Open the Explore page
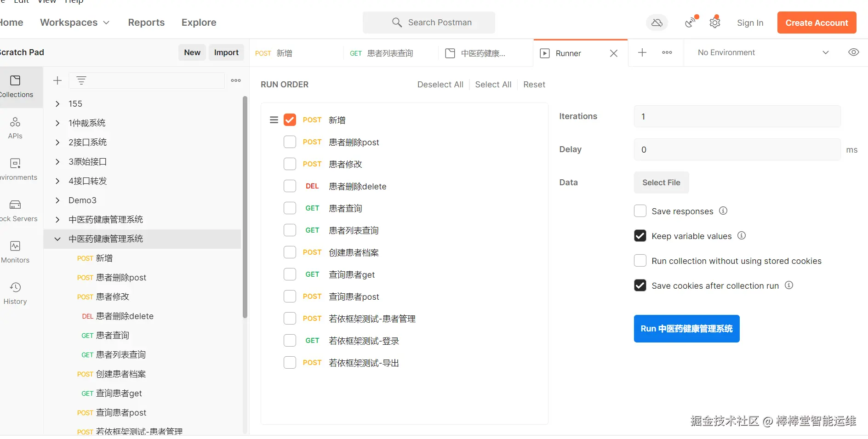The width and height of the screenshot is (868, 439). point(199,23)
